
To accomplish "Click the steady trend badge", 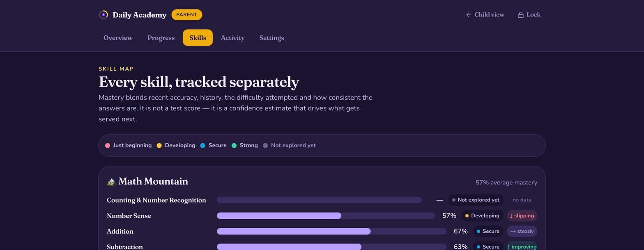I will 522,231.
